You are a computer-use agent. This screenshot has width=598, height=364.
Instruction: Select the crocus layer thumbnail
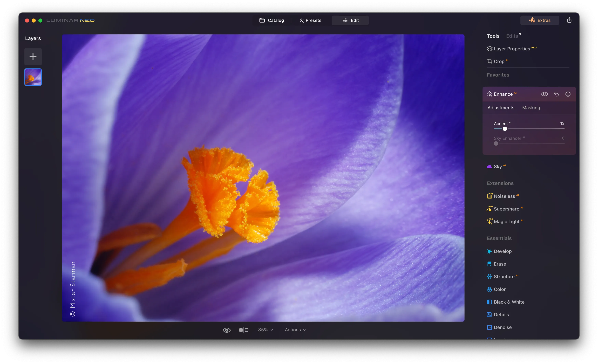33,77
